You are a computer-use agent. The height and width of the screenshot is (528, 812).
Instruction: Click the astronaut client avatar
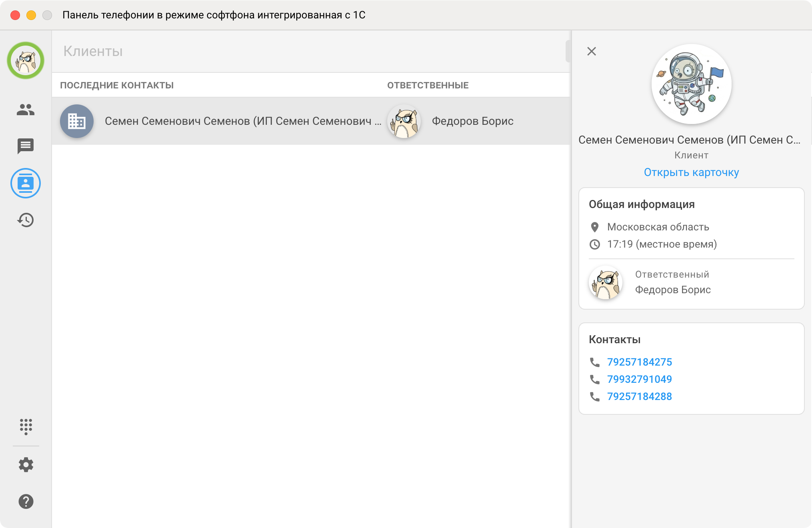coord(691,84)
